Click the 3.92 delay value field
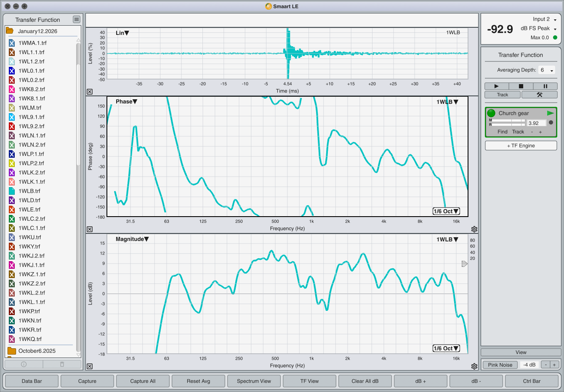The width and height of the screenshot is (564, 392). coord(537,123)
